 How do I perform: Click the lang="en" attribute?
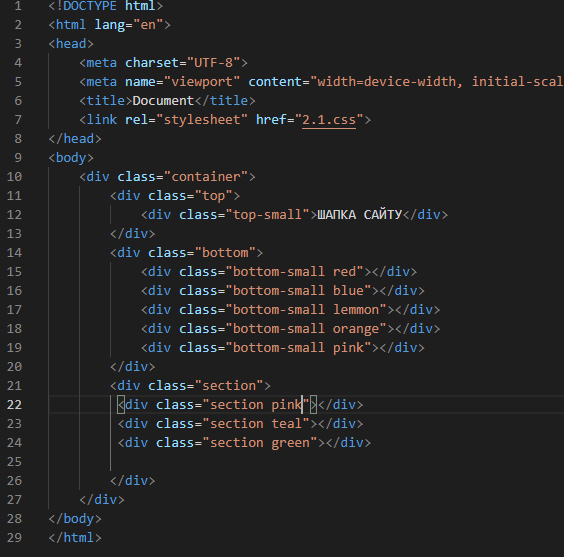(x=129, y=25)
